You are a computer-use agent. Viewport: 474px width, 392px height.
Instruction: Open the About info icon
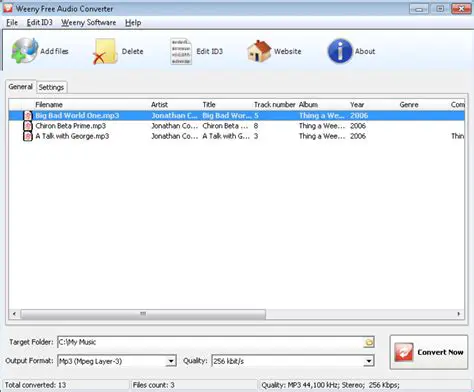pos(340,51)
